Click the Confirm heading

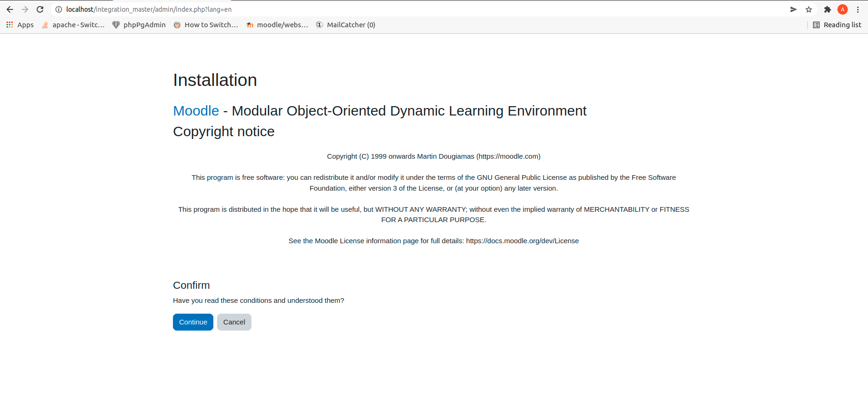[x=191, y=285]
